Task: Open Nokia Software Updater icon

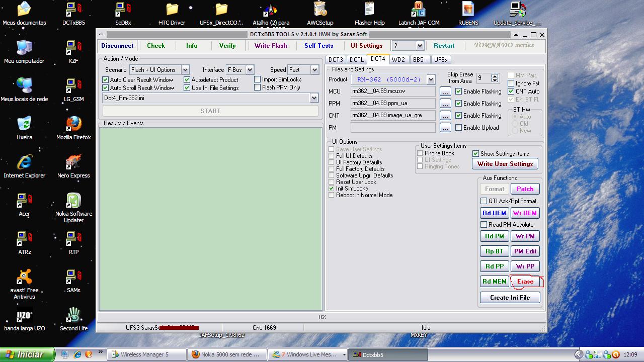Action: 73,208
